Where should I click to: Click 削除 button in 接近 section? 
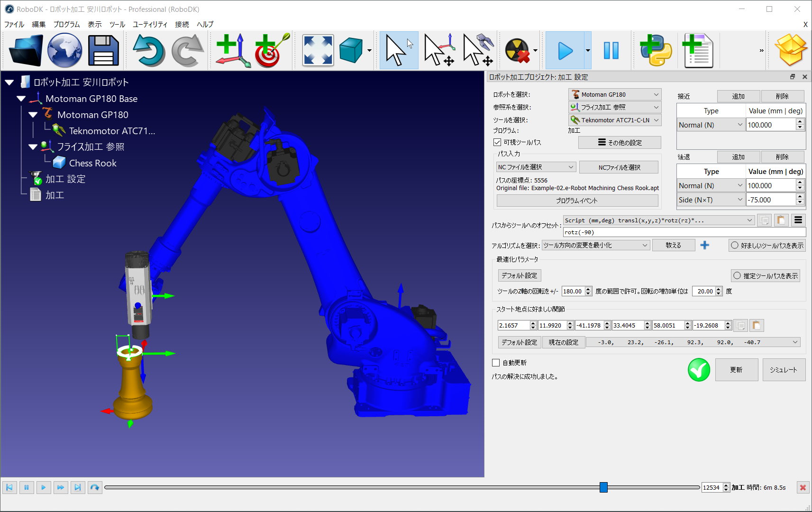pyautogui.click(x=783, y=96)
